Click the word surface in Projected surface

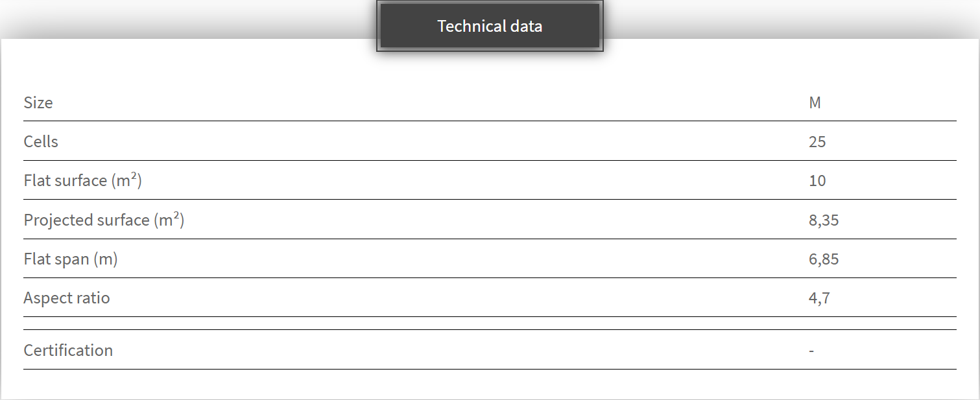123,220
